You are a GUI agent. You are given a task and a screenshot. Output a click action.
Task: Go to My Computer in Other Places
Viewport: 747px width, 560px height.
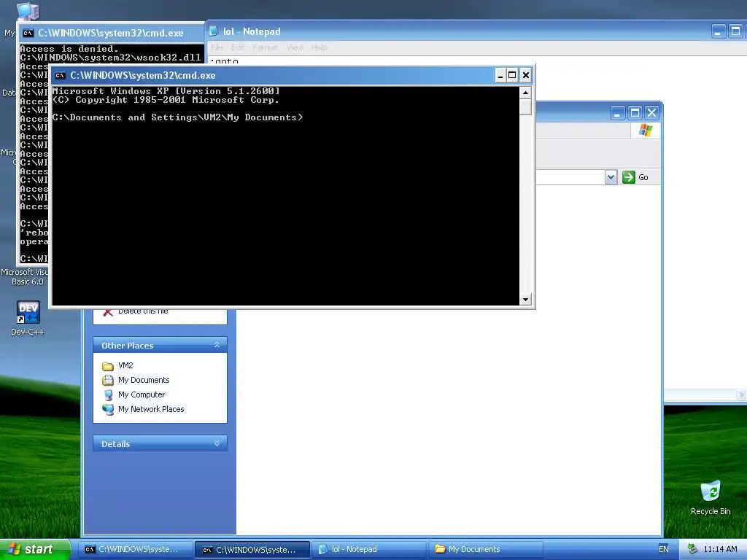[x=142, y=394]
